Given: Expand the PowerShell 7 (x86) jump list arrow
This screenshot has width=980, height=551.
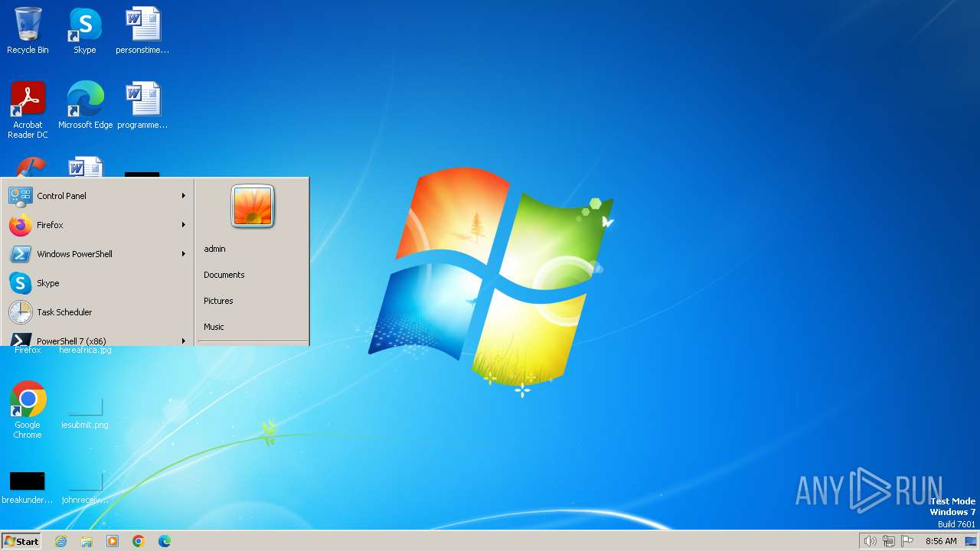Looking at the screenshot, I should (184, 341).
